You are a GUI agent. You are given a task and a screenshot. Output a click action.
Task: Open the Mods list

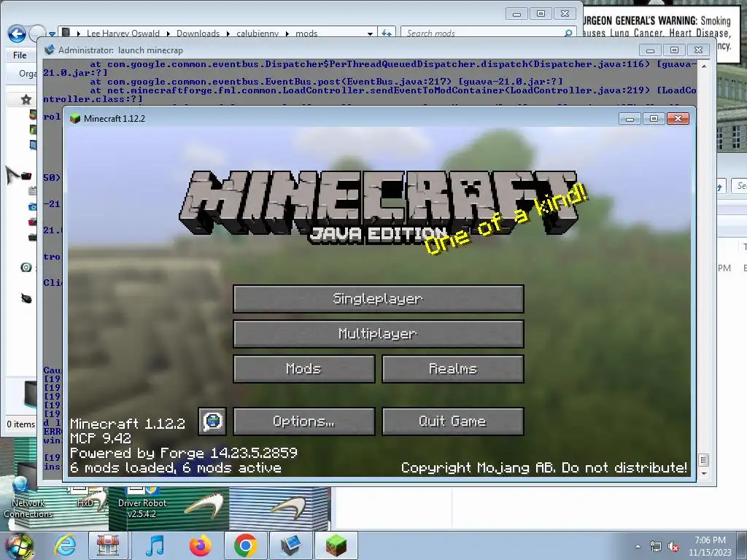[304, 369]
